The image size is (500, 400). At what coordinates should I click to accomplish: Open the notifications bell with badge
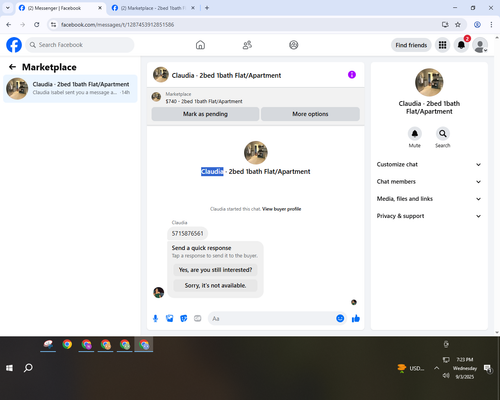click(x=461, y=45)
